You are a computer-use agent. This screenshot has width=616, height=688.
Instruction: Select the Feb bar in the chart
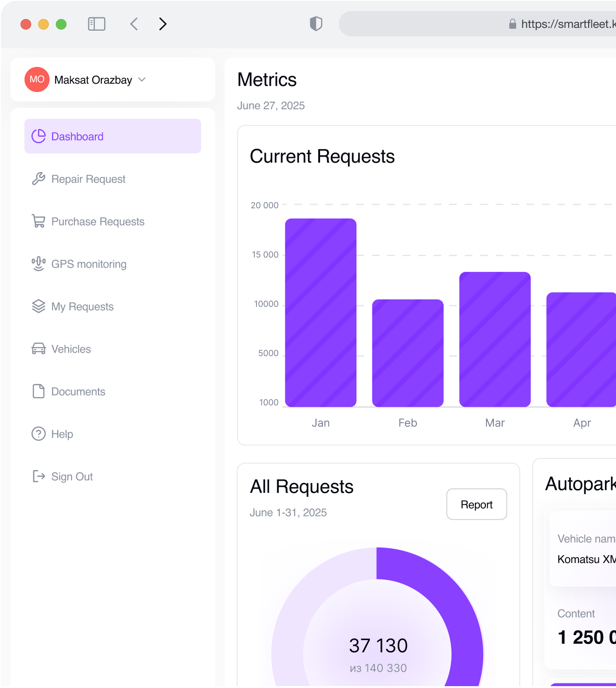pyautogui.click(x=408, y=353)
